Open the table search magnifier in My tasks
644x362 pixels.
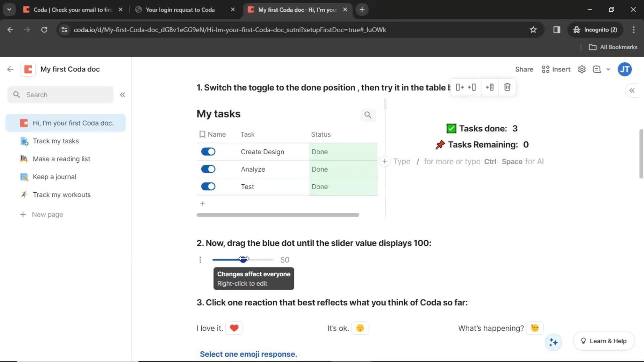click(368, 115)
